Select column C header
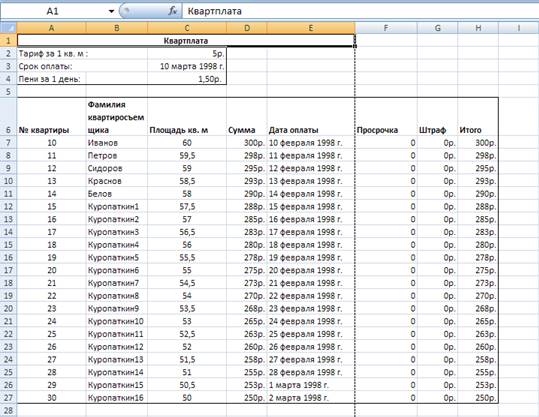 [x=187, y=28]
